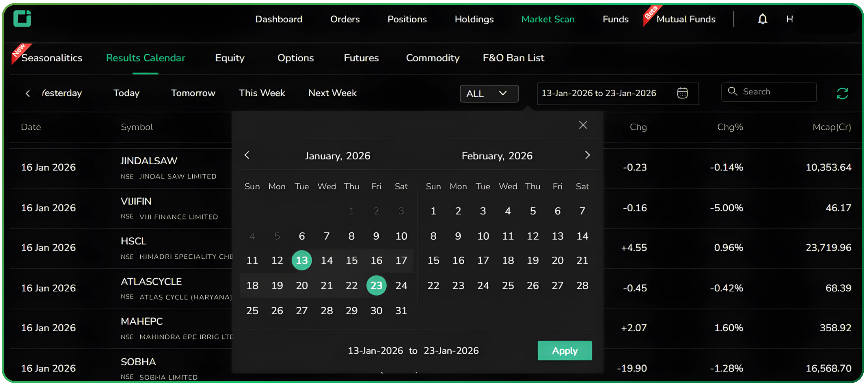Click the search magnifier icon
Image resolution: width=868 pixels, height=385 pixels.
(x=733, y=92)
